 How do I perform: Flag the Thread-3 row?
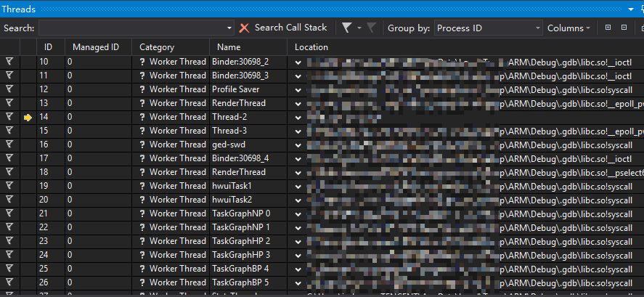[x=9, y=131]
